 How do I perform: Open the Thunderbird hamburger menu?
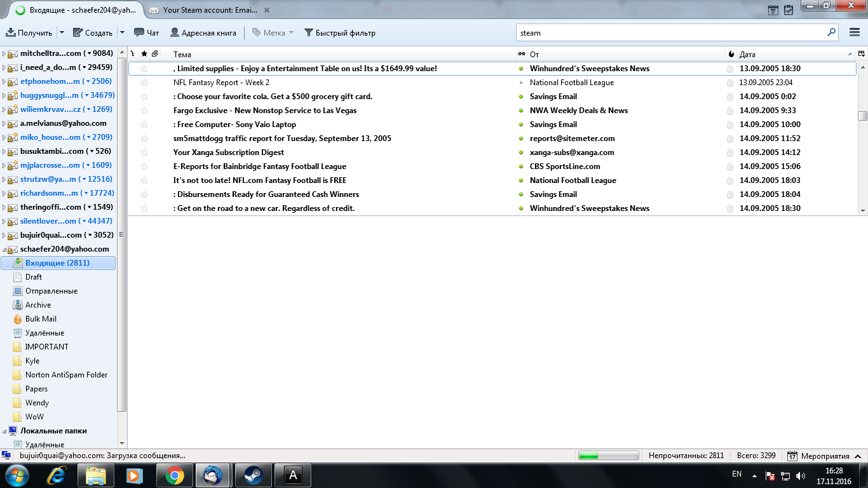pos(855,32)
